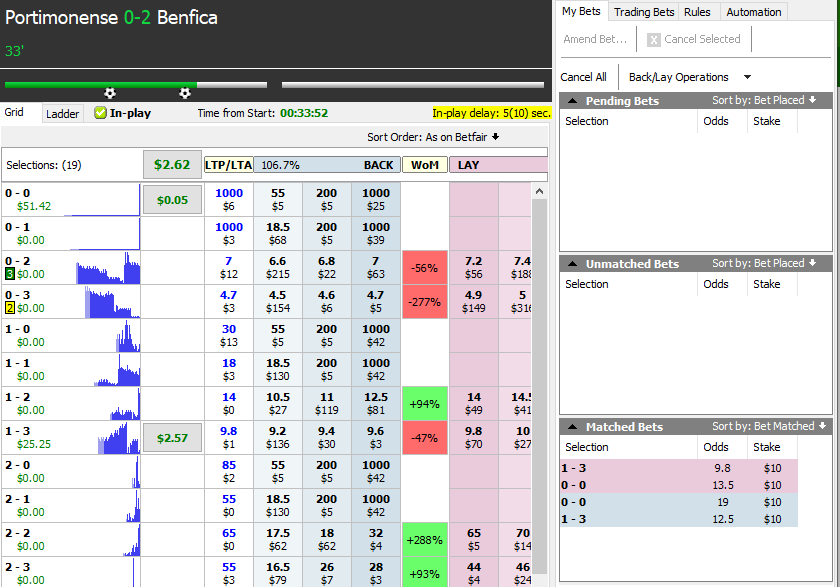Click the second goal ball icon on timeline
Viewport: 840px width, 587px height.
pyautogui.click(x=185, y=93)
